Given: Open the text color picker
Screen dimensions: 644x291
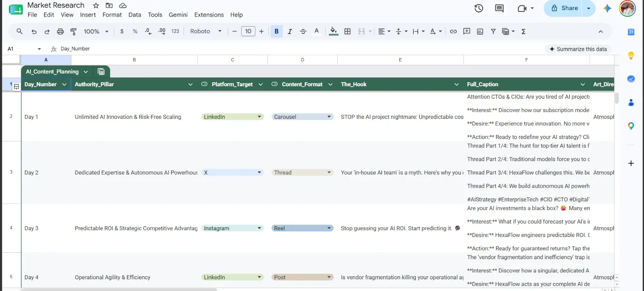Looking at the screenshot, I should [x=316, y=31].
